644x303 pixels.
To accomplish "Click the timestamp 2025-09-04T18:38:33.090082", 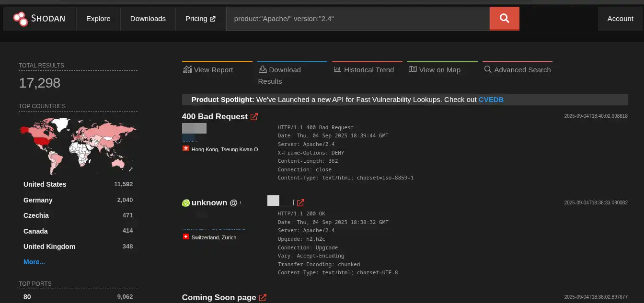I will pos(596,202).
